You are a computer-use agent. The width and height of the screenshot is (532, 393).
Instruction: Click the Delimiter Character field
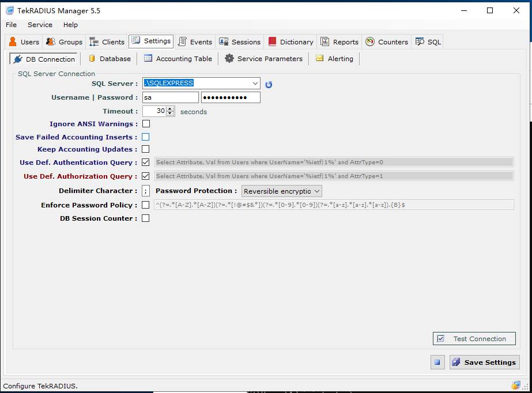pos(146,191)
